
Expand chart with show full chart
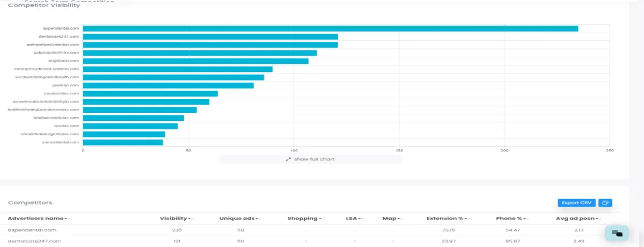pyautogui.click(x=310, y=159)
